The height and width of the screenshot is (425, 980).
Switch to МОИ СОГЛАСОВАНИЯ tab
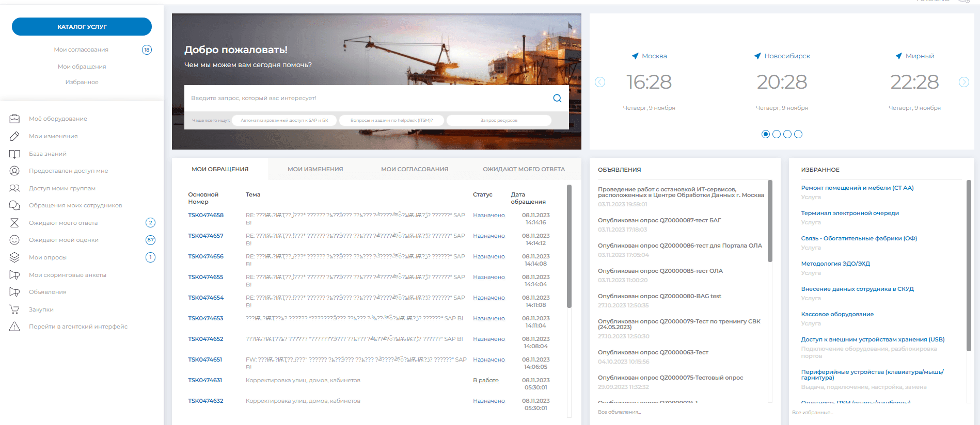pyautogui.click(x=415, y=169)
